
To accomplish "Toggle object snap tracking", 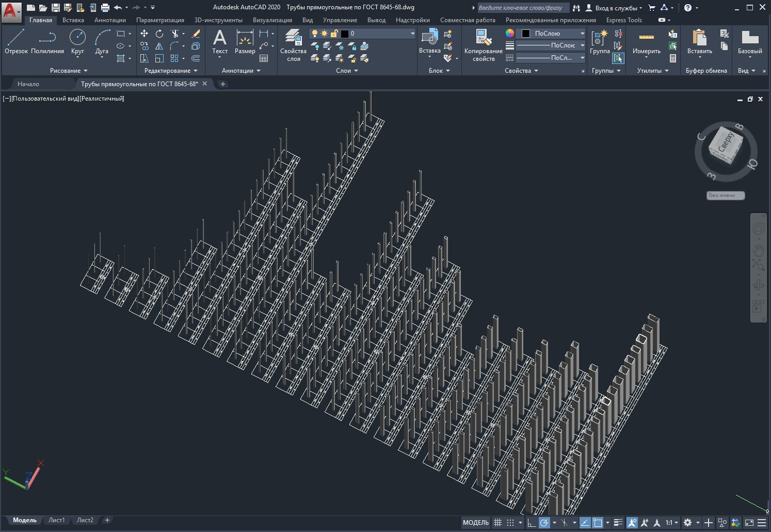I will [585, 523].
